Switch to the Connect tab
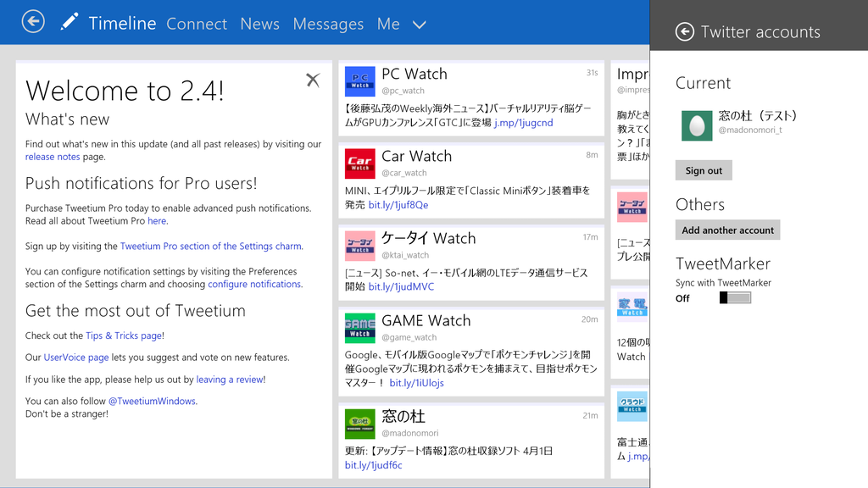This screenshot has width=868, height=488. tap(197, 24)
